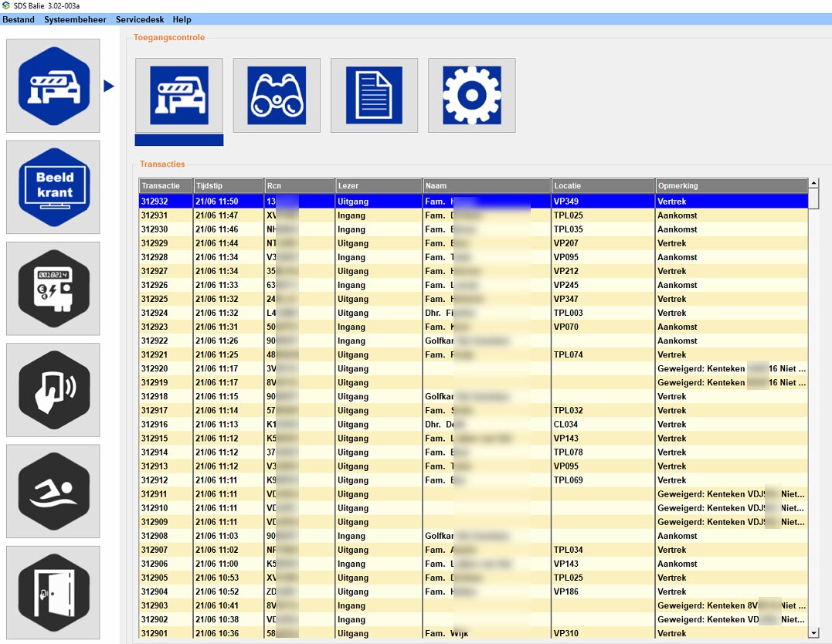
Task: Click the SDS Balie application icon
Action: click(6, 5)
